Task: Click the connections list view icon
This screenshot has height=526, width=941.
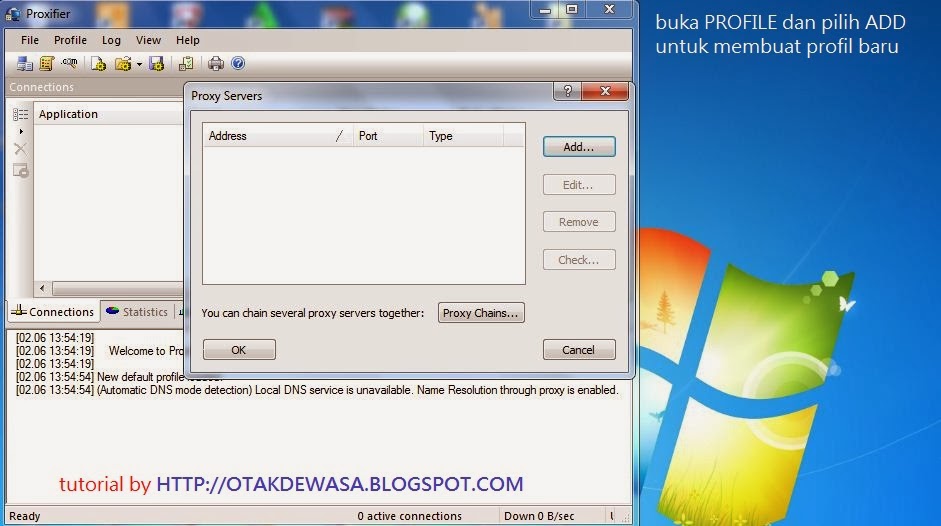Action: coord(20,114)
